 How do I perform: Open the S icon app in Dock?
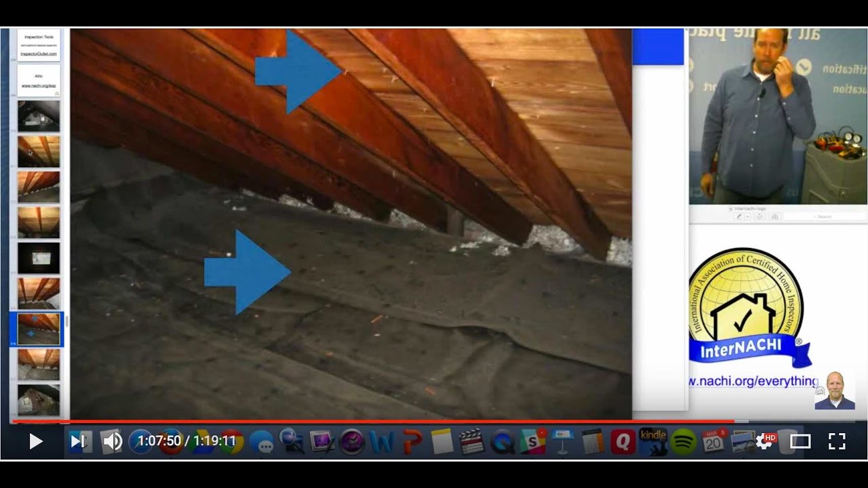pyautogui.click(x=532, y=442)
